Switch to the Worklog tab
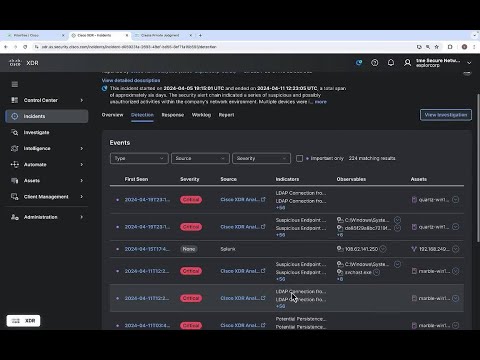Screen dimensions: 480x360 pos(201,115)
